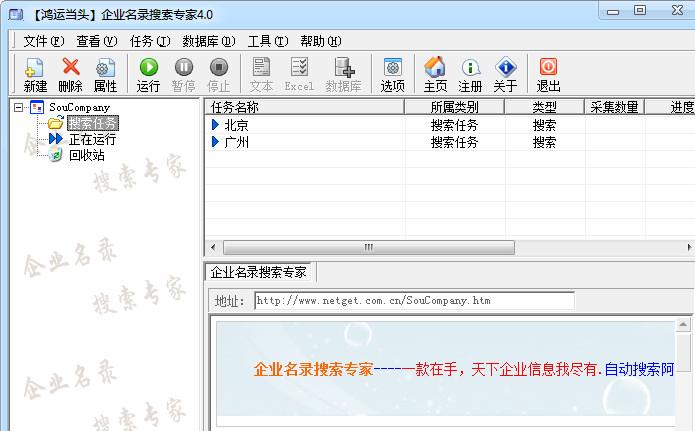Viewport: 695px width, 431px height.
Task: Select 正在运行 in the tree
Action: (x=92, y=139)
